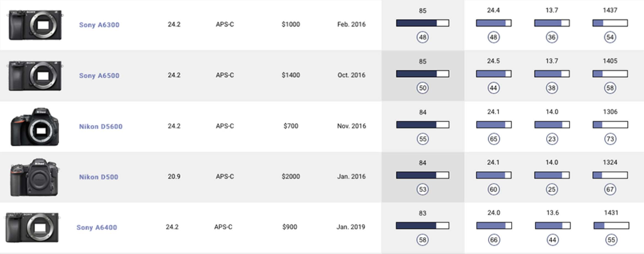
Task: Click the Sony A6400 overall rank circle 58
Action: [422, 240]
